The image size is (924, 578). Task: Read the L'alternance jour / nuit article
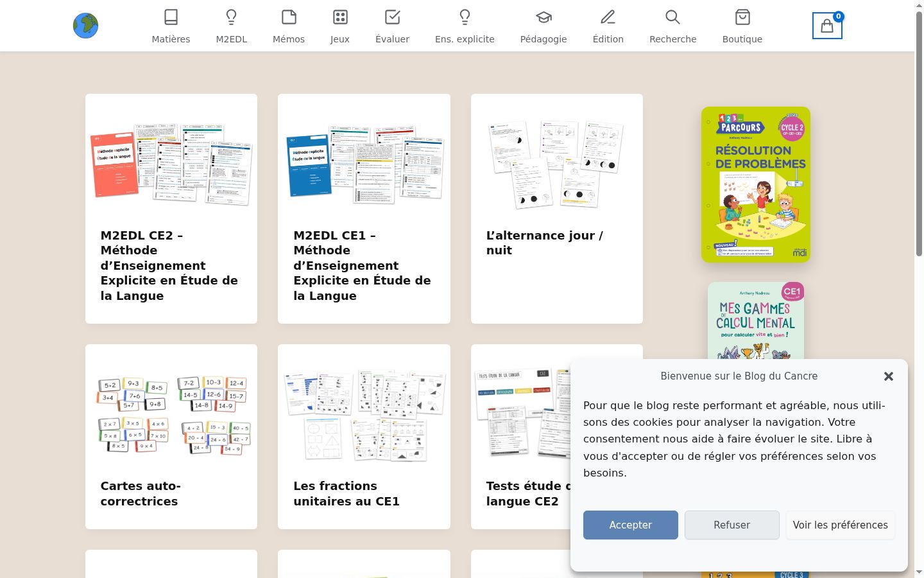tap(545, 243)
